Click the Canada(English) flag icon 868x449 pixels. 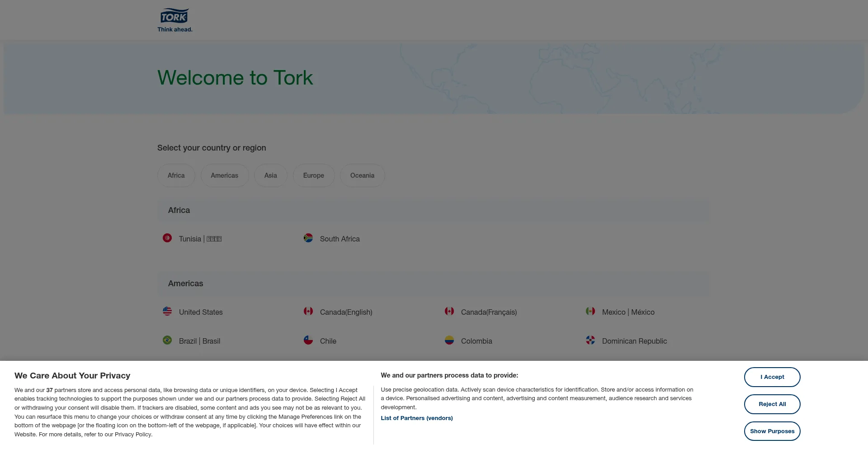tap(308, 311)
